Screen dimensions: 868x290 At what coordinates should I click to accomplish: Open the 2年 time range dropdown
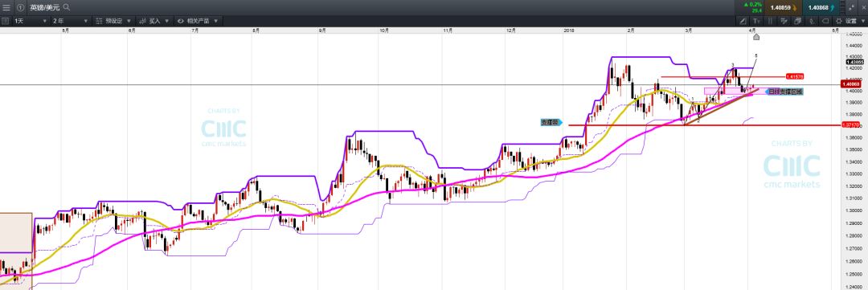[x=70, y=20]
